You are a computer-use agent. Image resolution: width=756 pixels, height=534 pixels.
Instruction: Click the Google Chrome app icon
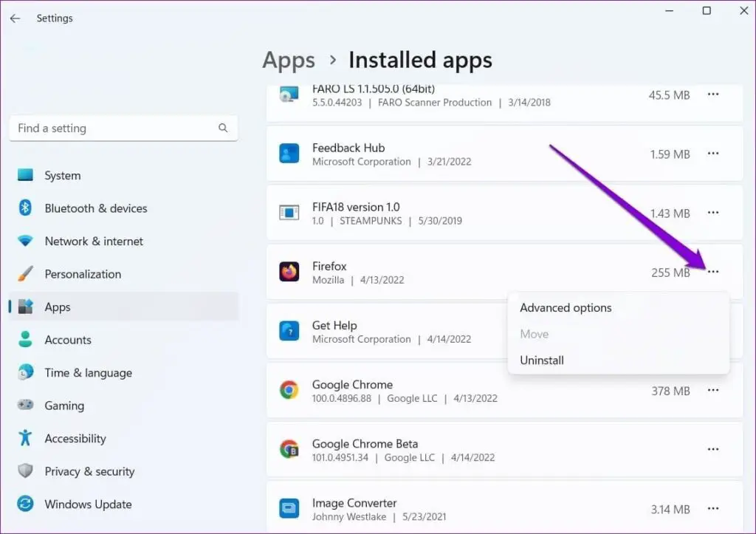click(290, 390)
